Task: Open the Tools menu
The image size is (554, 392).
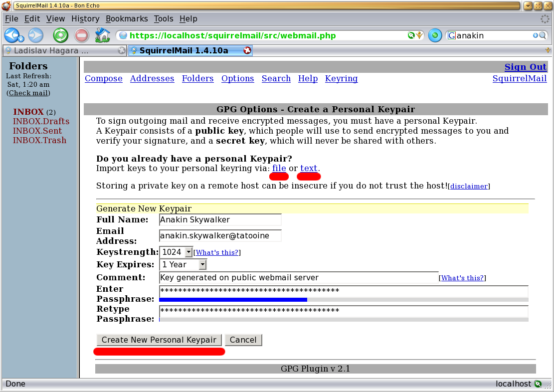Action: tap(163, 19)
